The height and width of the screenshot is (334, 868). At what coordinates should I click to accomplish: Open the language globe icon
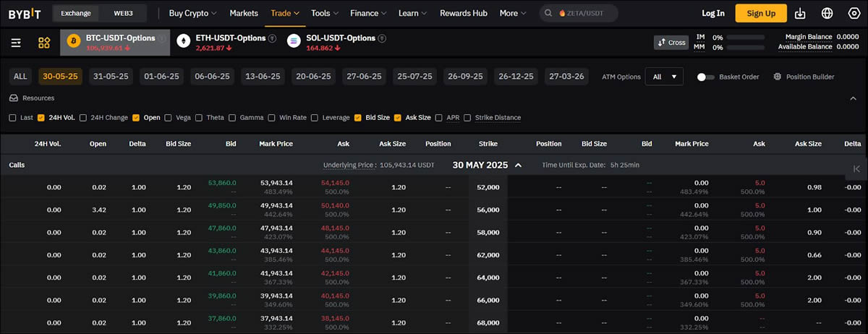[827, 13]
